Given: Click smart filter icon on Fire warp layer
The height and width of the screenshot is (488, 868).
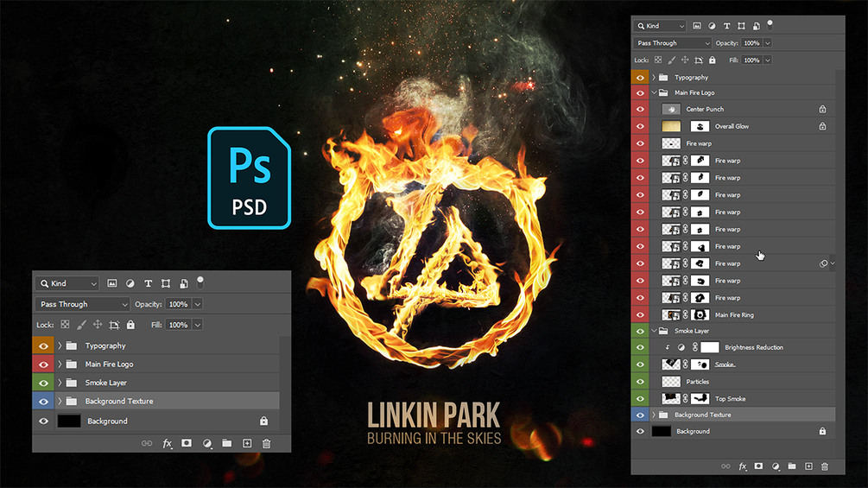Looking at the screenshot, I should [x=824, y=263].
